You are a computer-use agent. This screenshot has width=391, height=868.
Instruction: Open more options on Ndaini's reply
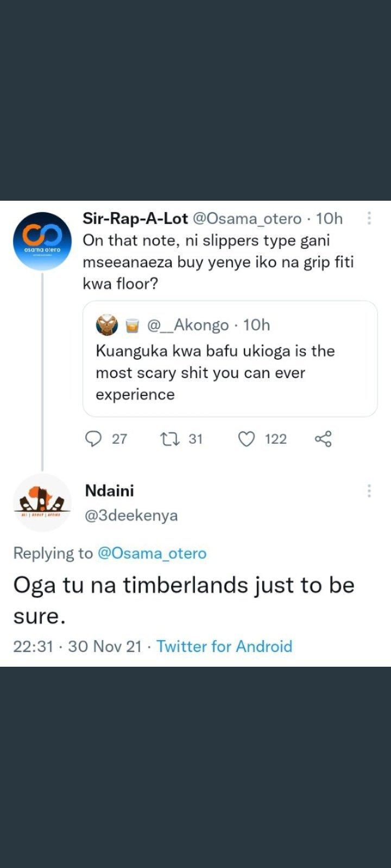pos(369,491)
